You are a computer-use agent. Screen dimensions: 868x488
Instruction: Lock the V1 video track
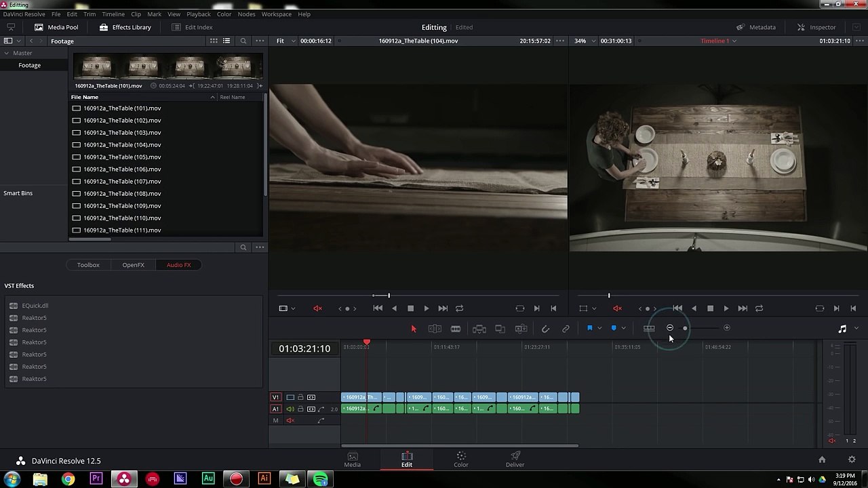pyautogui.click(x=300, y=397)
